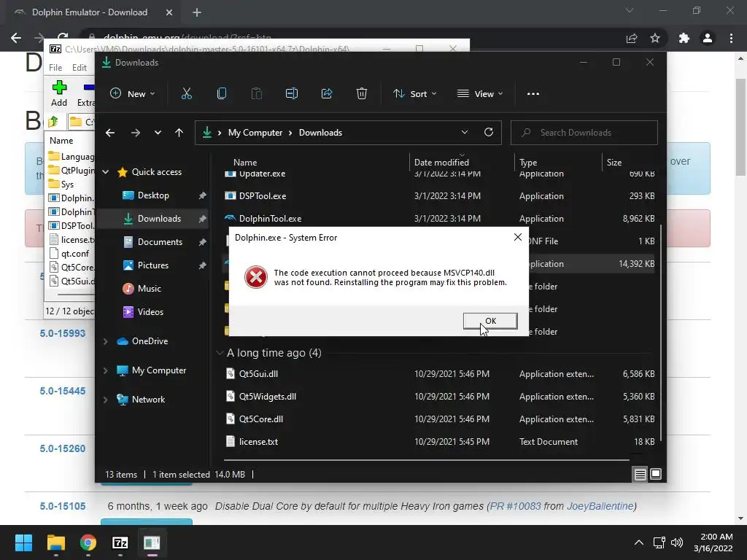Select license.txt in Downloads list
The height and width of the screenshot is (560, 747).
tap(438, 441)
